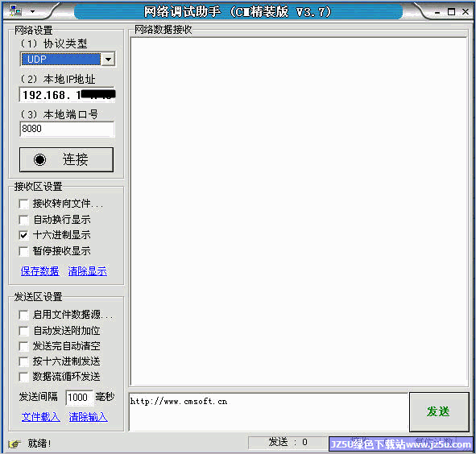This screenshot has height=454, width=476.
Task: Click the 文件载入 link
Action: tap(41, 417)
